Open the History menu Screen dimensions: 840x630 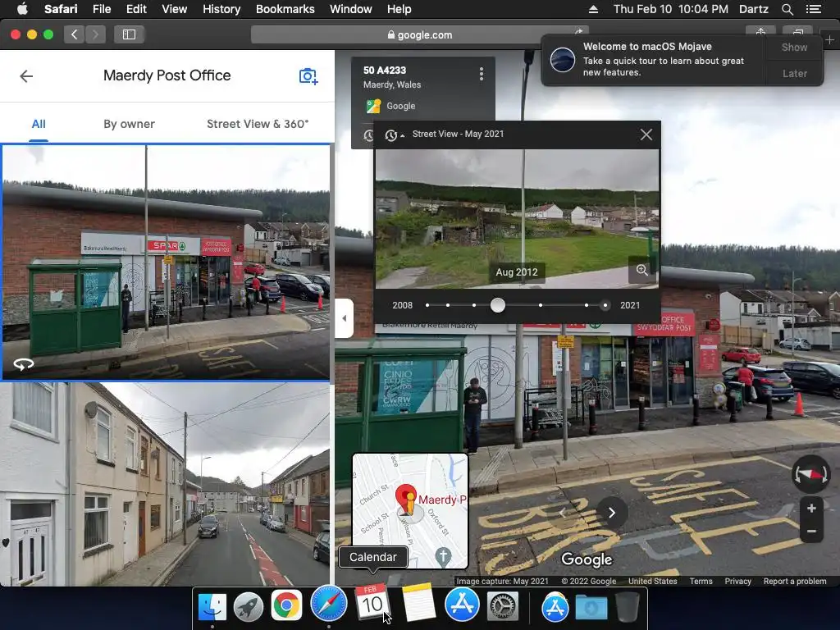tap(221, 9)
